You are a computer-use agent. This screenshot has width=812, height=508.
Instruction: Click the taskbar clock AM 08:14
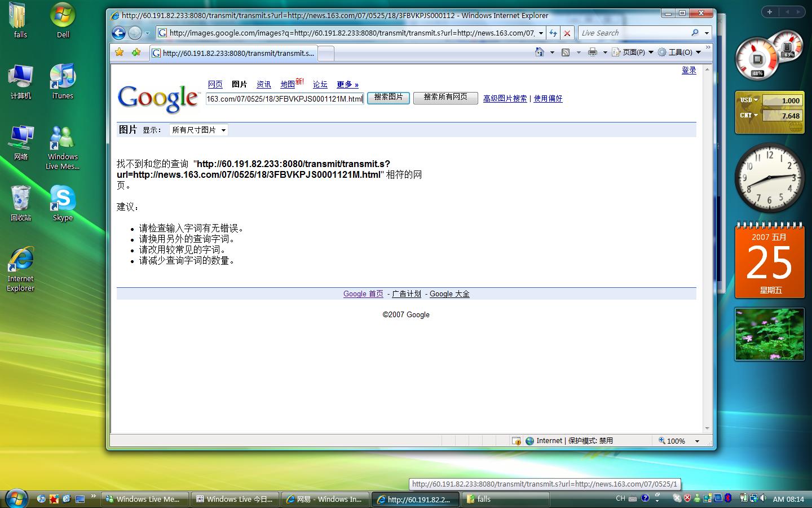[788, 499]
